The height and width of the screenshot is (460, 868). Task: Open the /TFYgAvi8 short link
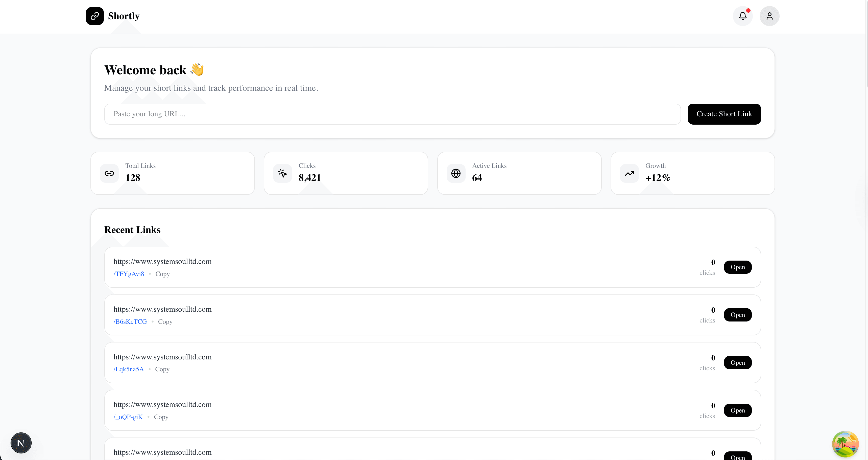pos(129,274)
